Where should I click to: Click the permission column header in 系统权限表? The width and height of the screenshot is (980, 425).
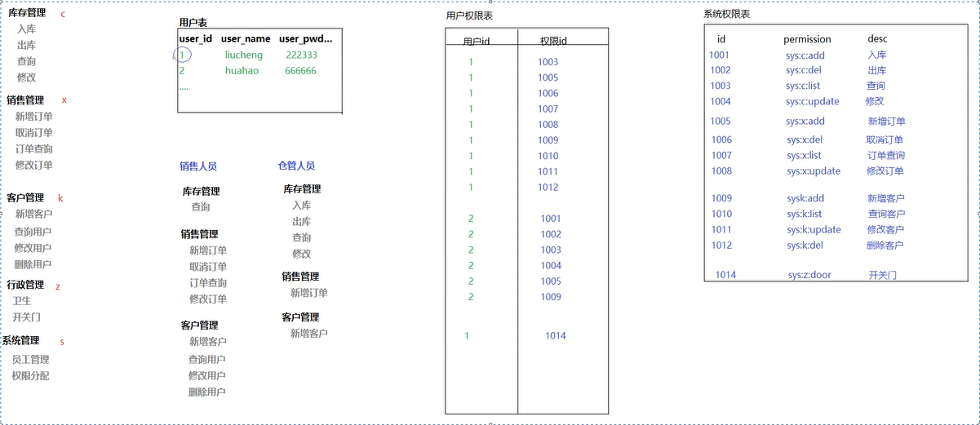point(807,39)
